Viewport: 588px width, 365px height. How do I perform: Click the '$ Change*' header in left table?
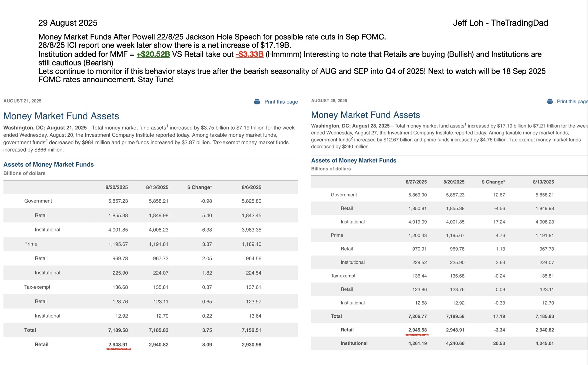199,187
